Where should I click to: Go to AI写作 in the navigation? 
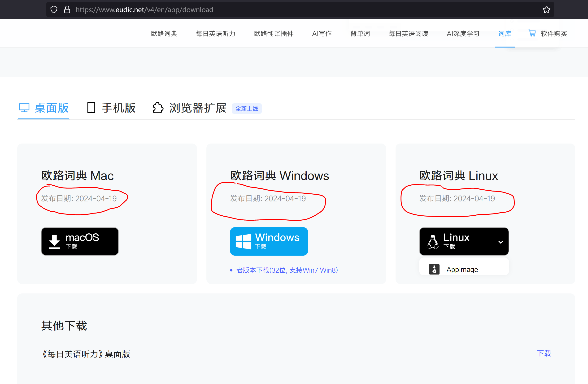tap(322, 34)
